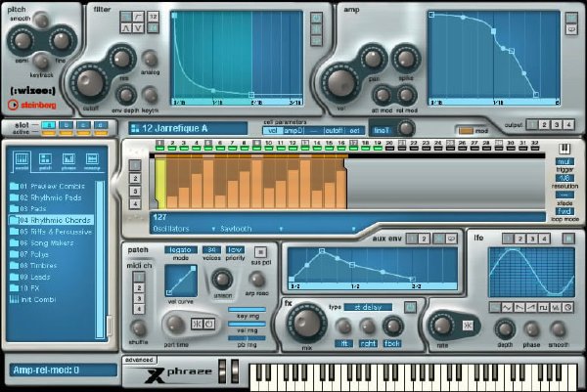The height and width of the screenshot is (392, 587).
Task: Select the cutoff cell parameter
Action: 334,131
